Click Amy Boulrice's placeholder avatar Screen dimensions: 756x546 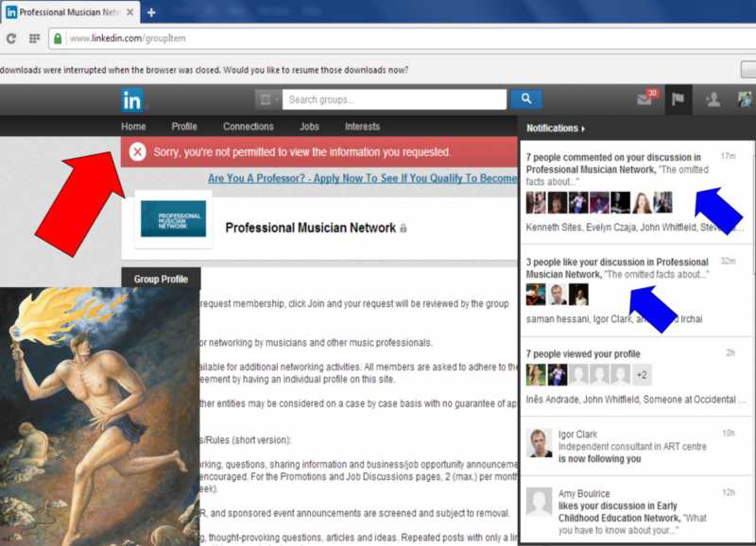click(x=539, y=502)
